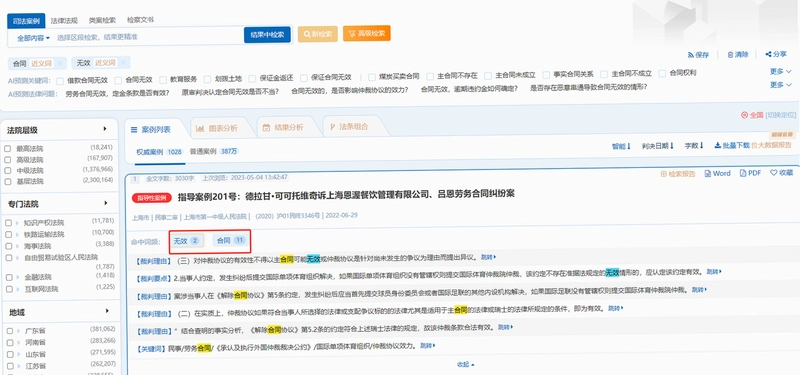
Task: Click 结果中检索 search within results
Action: [x=267, y=35]
